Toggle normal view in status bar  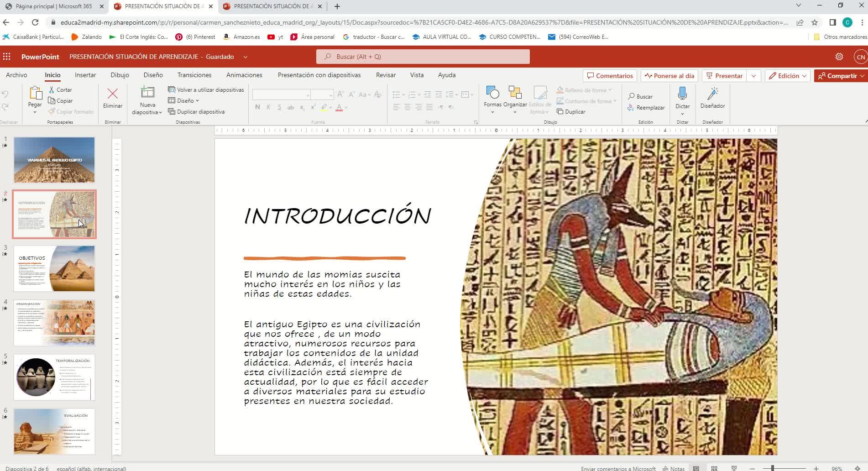pyautogui.click(x=696, y=468)
